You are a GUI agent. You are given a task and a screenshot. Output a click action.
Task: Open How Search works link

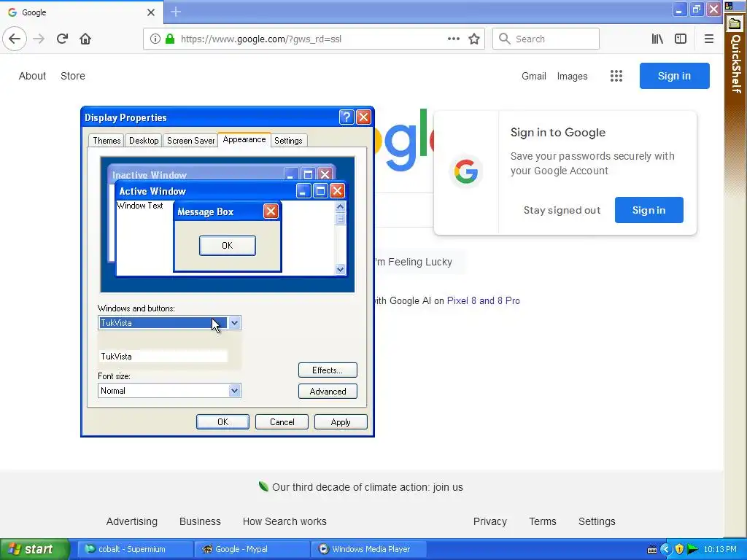(x=285, y=521)
